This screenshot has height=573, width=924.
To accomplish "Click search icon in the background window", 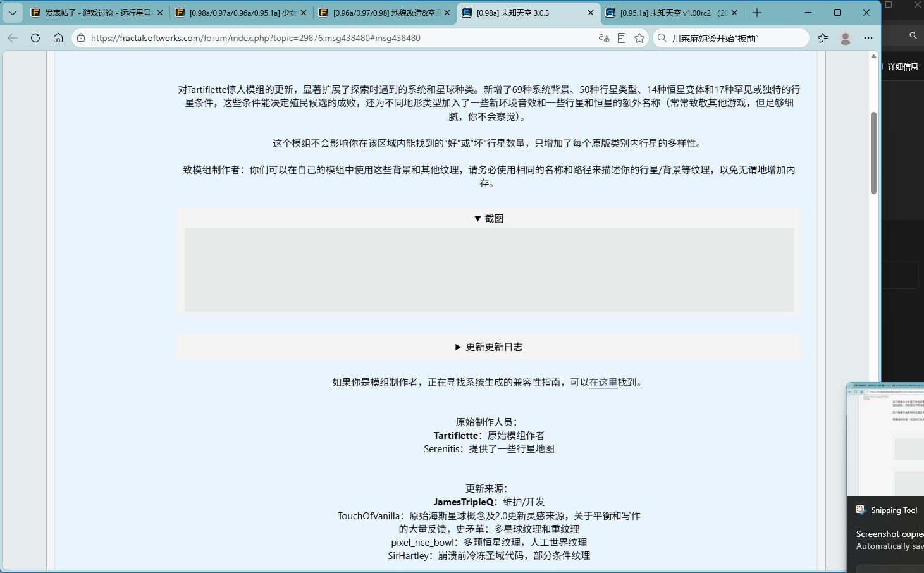I will click(913, 35).
